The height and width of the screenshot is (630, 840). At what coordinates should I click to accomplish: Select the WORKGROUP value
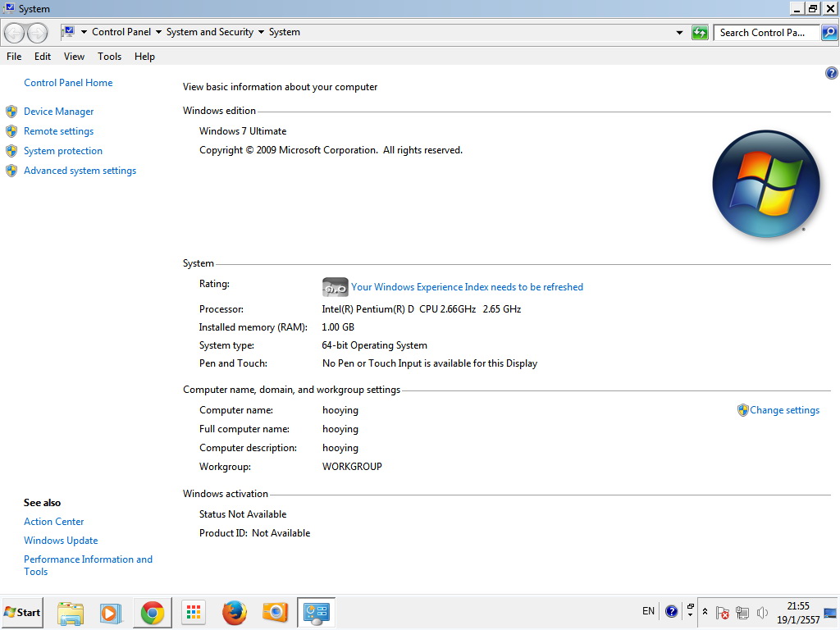[x=352, y=467]
